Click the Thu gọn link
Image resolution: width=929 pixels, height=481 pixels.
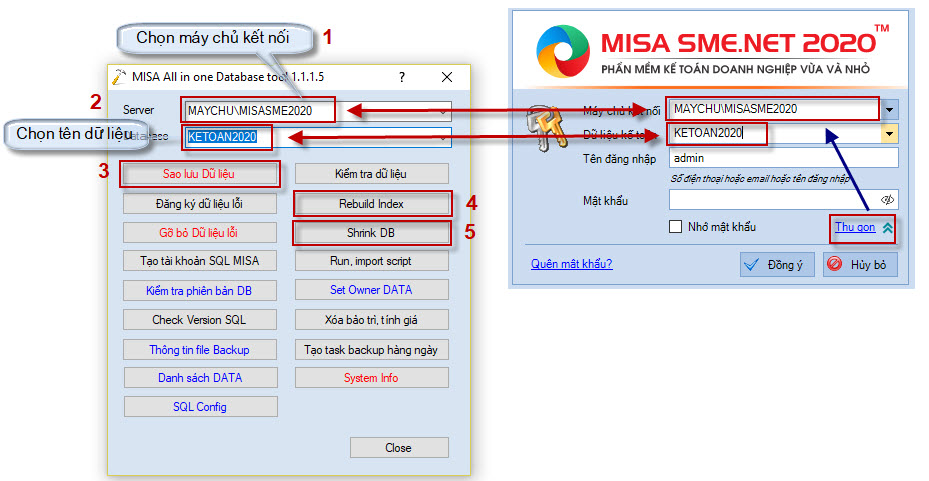click(x=855, y=227)
